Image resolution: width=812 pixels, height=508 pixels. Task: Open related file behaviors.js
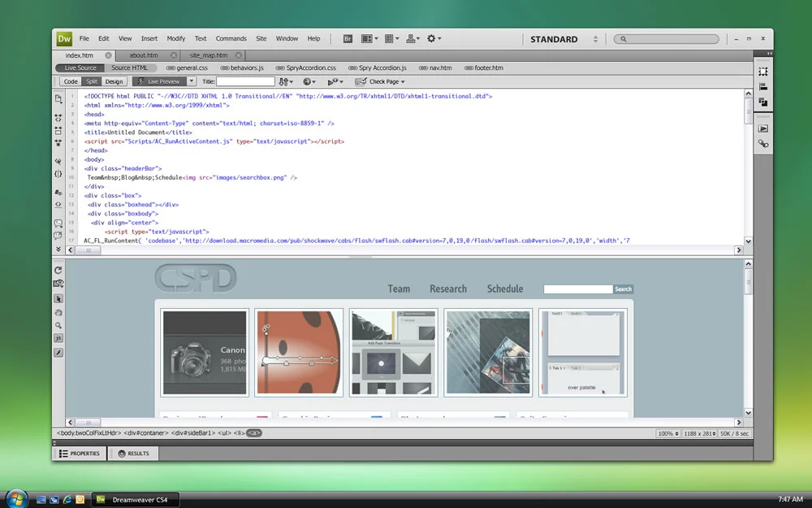click(242, 68)
